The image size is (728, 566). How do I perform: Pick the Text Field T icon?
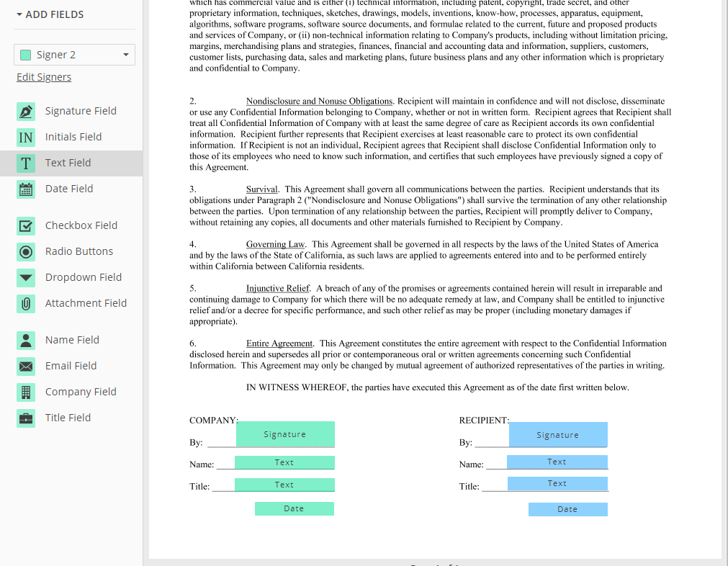[x=26, y=163]
